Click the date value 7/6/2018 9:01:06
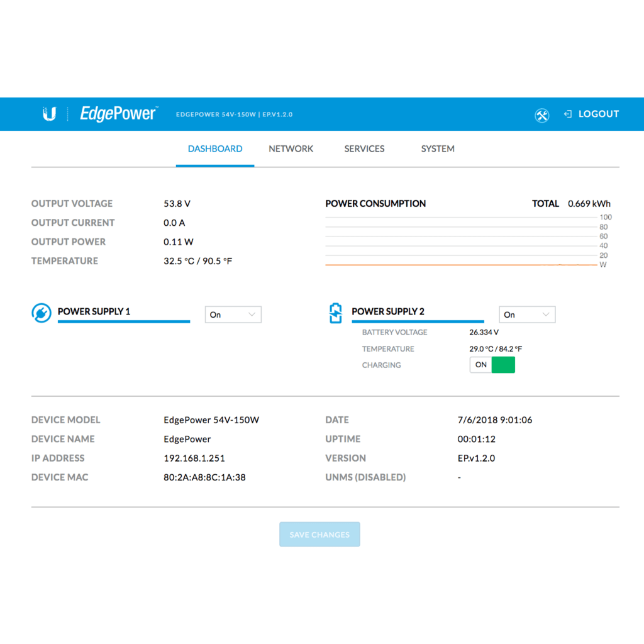 click(x=494, y=419)
